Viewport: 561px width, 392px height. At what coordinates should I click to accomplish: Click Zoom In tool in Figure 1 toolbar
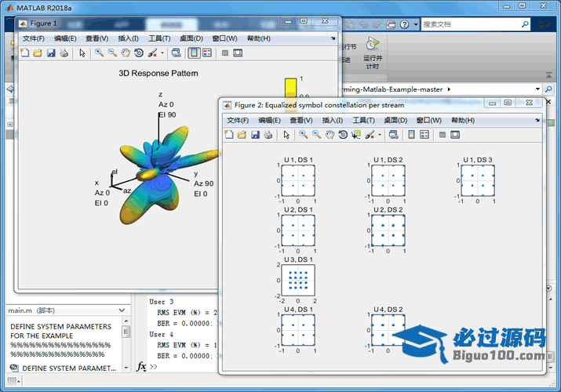99,53
